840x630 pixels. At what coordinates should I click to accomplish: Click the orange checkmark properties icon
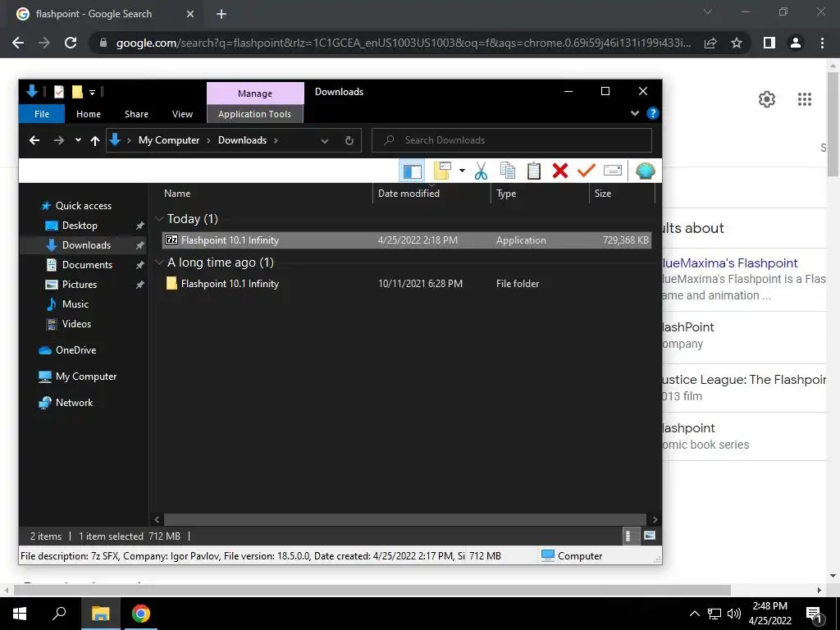point(586,171)
